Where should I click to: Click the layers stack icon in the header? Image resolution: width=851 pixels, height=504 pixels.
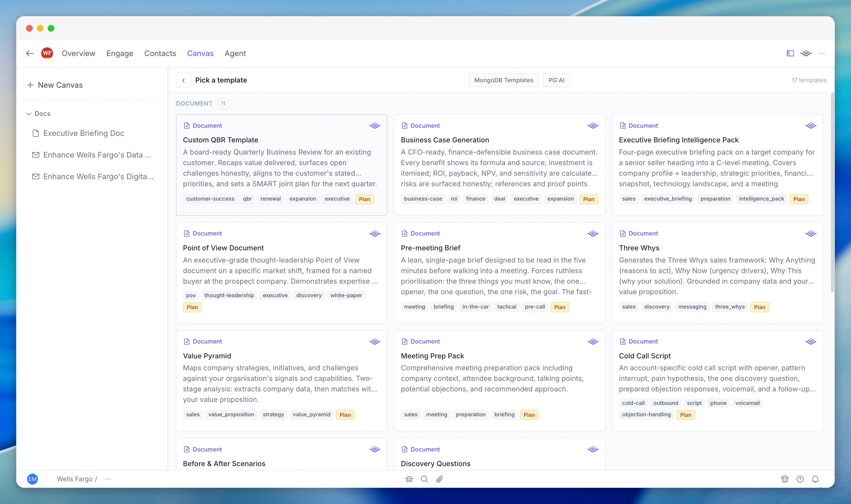pos(806,53)
